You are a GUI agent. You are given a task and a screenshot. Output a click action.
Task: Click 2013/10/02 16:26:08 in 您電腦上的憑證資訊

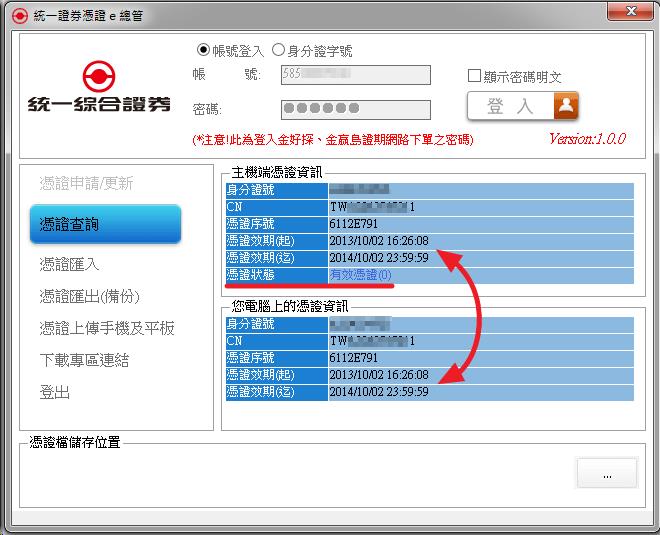(x=379, y=375)
